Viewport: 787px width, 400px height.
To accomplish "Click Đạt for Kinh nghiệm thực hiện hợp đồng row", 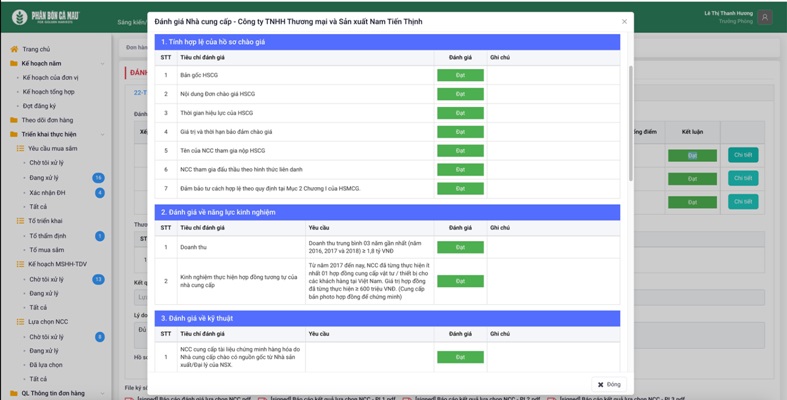I will 460,281.
